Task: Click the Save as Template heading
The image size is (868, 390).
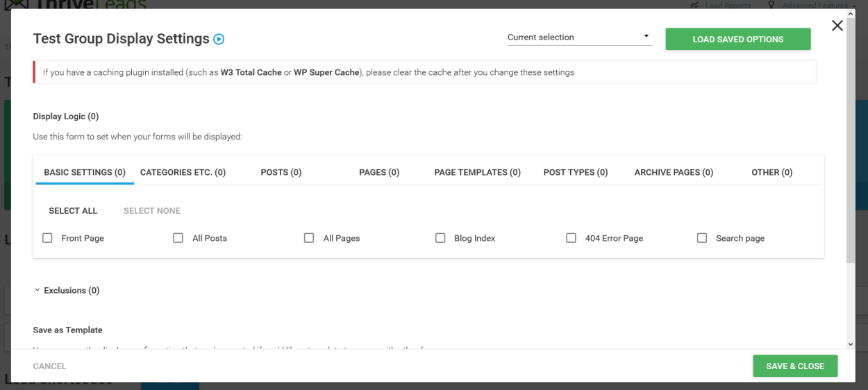Action: 68,330
